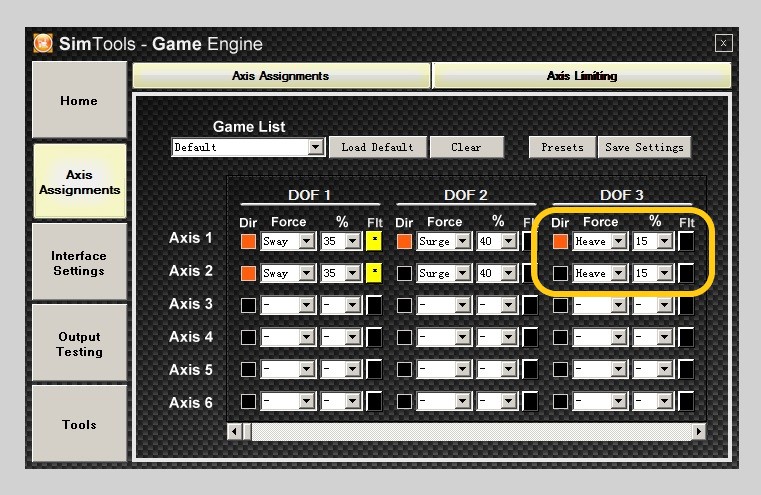Toggle Axis 4 DOF 1 direction box
The image size is (761, 495).
pos(248,337)
